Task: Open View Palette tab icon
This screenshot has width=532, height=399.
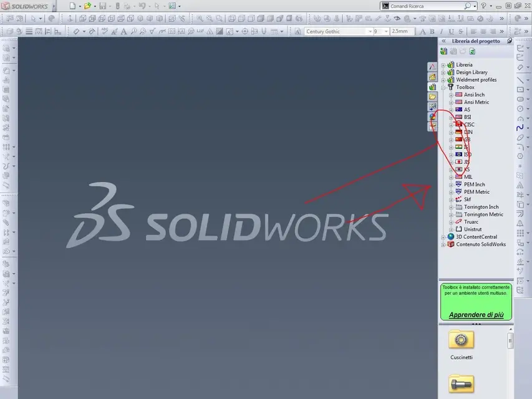Action: (x=432, y=107)
